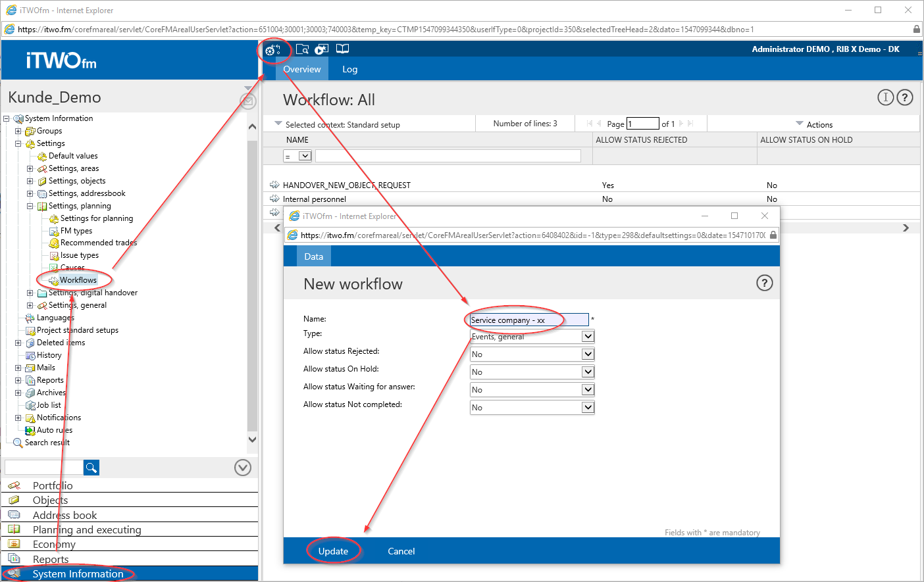
Task: Open Allow status Rejected dropdown
Action: [588, 354]
